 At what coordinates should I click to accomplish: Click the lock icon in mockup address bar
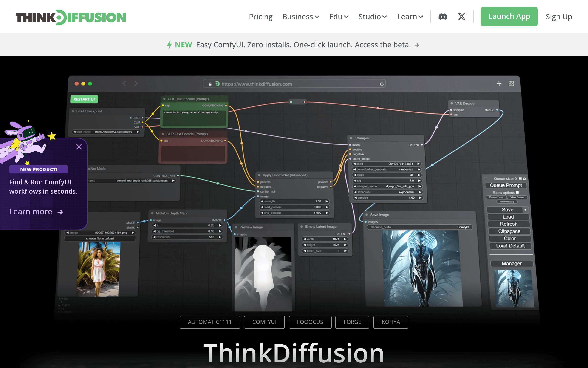pos(210,84)
